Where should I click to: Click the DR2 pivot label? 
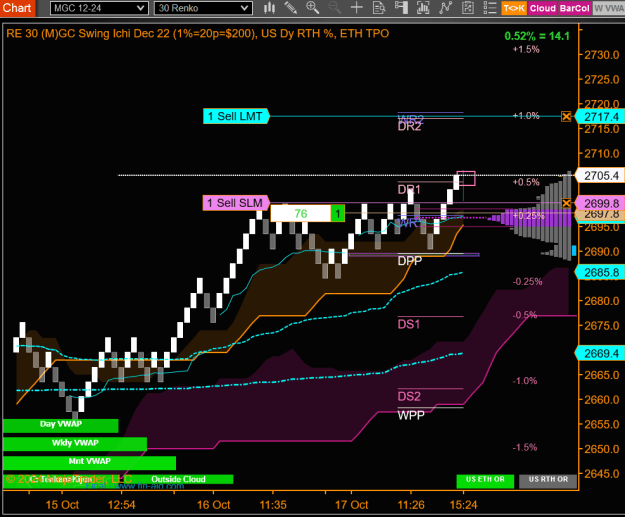409,127
